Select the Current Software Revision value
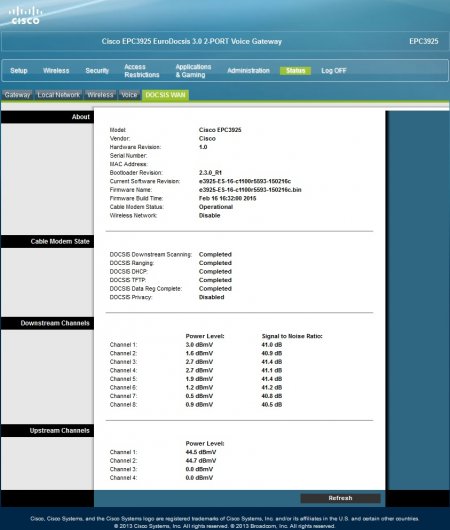Viewport: 450px width, 530px height. [x=245, y=182]
